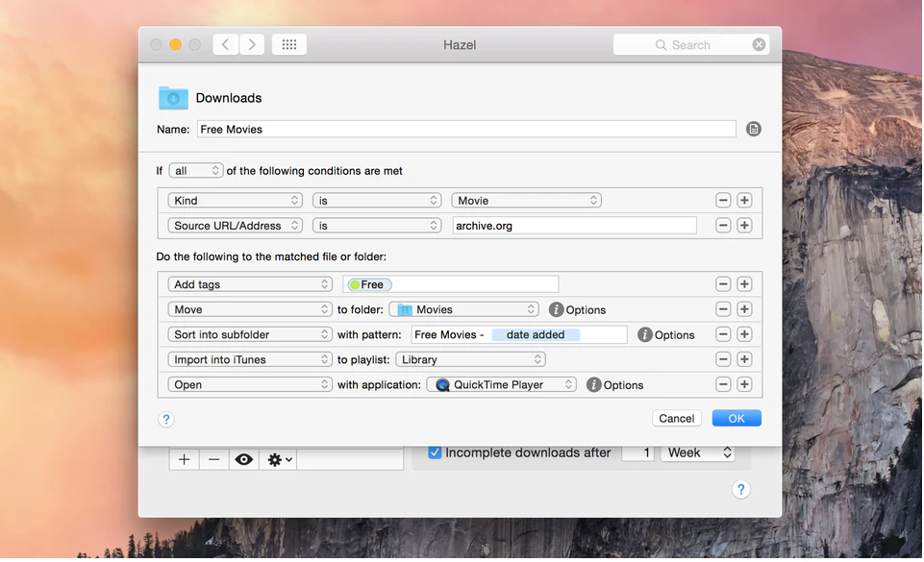924x562 pixels.
Task: Add an action after the Open row
Action: [x=744, y=384]
